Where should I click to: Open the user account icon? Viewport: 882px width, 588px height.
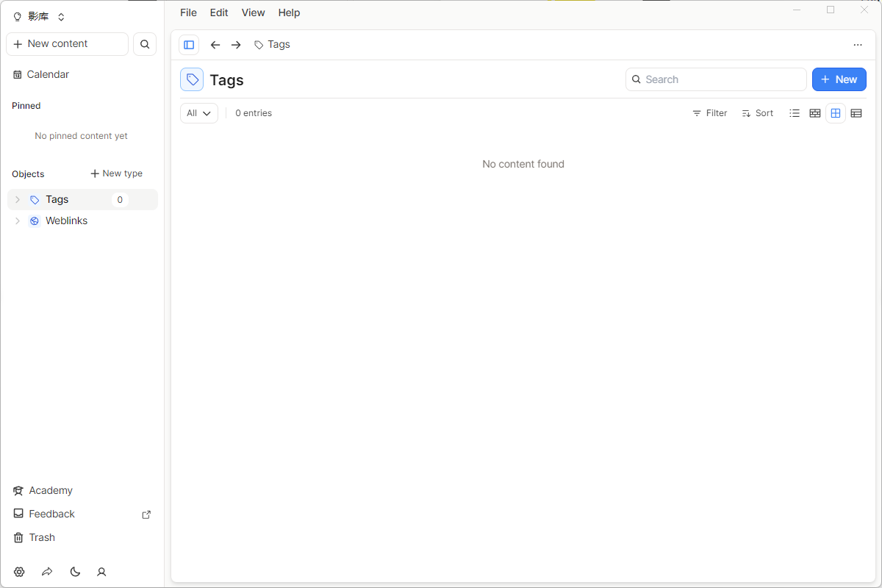pos(102,572)
